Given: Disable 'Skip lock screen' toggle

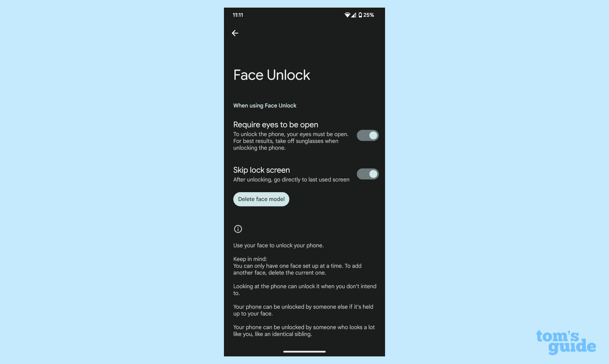Looking at the screenshot, I should 367,174.
